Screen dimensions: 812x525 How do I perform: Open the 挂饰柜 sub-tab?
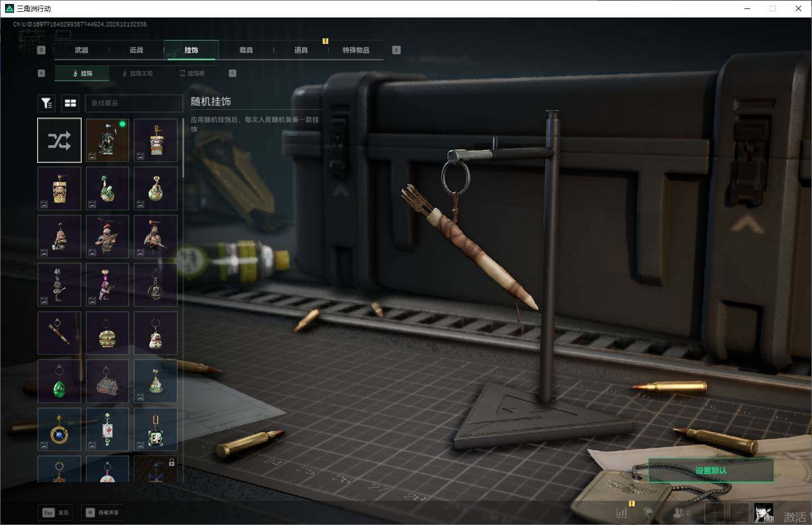pyautogui.click(x=193, y=73)
